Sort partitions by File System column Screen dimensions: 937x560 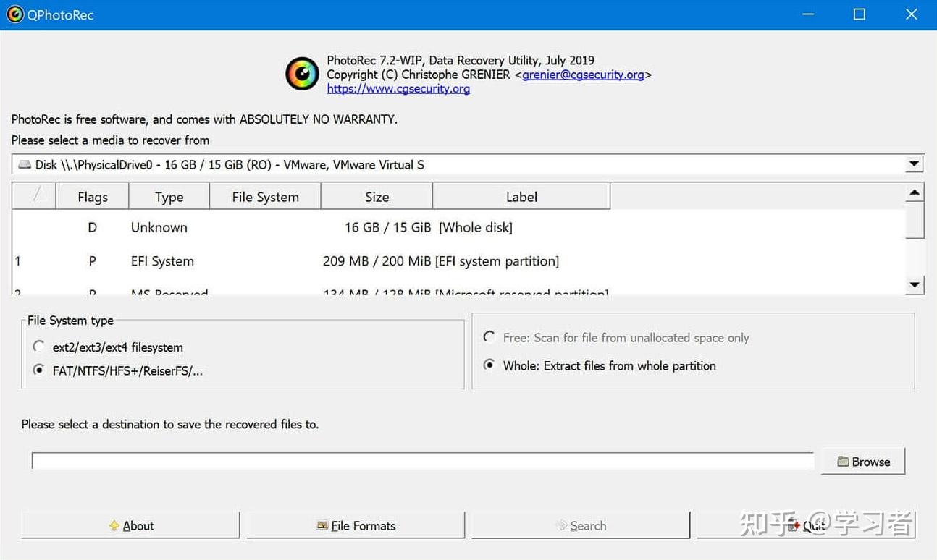pos(265,196)
